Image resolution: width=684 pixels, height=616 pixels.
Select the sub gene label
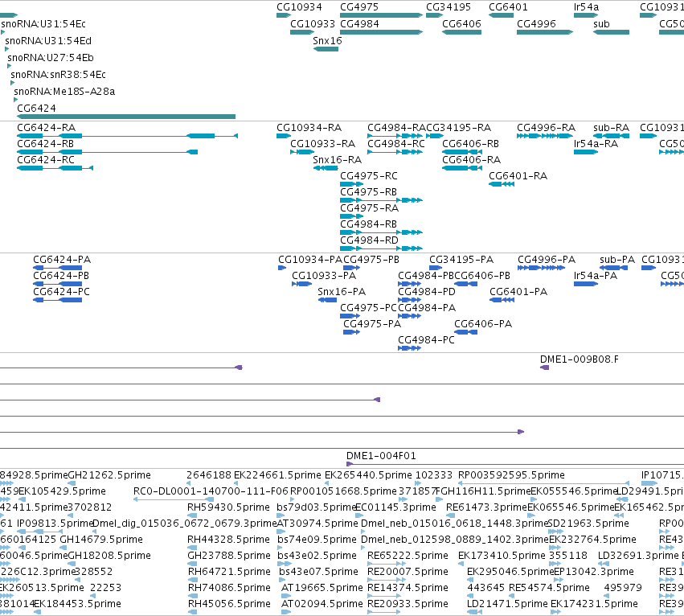point(601,23)
